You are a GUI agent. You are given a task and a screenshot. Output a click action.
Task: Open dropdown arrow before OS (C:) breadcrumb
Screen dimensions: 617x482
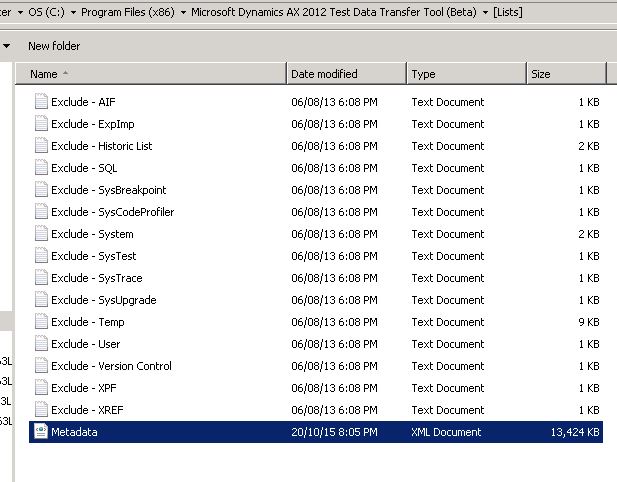[20, 13]
